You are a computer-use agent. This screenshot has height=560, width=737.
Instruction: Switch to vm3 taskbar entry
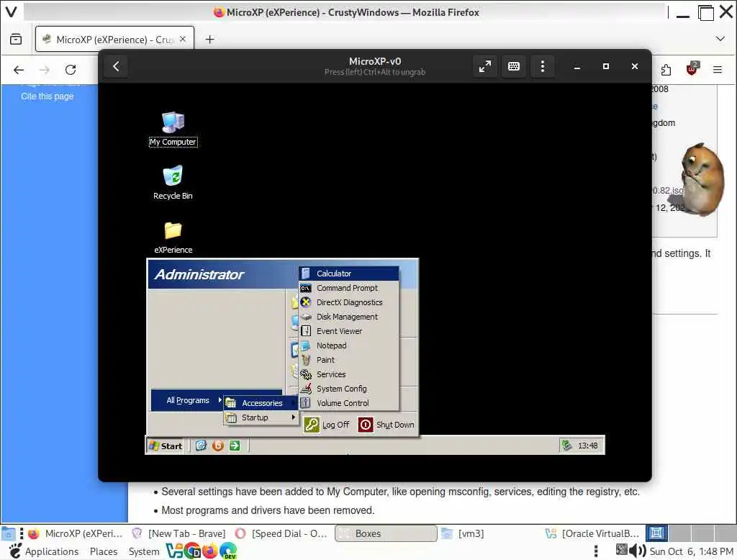[x=489, y=533]
